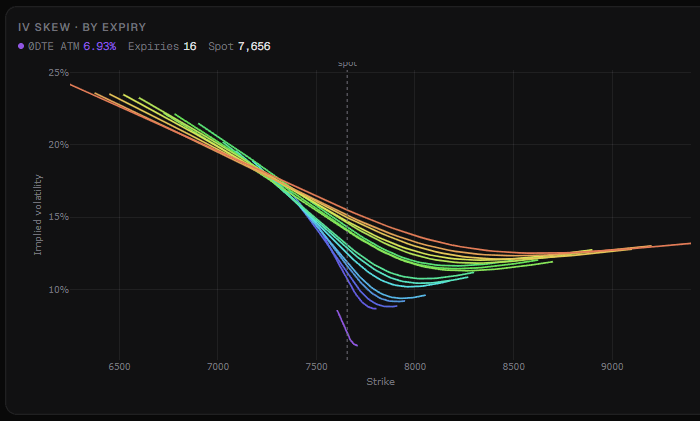Click the 9000 strike tick label
Screen dimensions: 700x421
click(x=612, y=367)
